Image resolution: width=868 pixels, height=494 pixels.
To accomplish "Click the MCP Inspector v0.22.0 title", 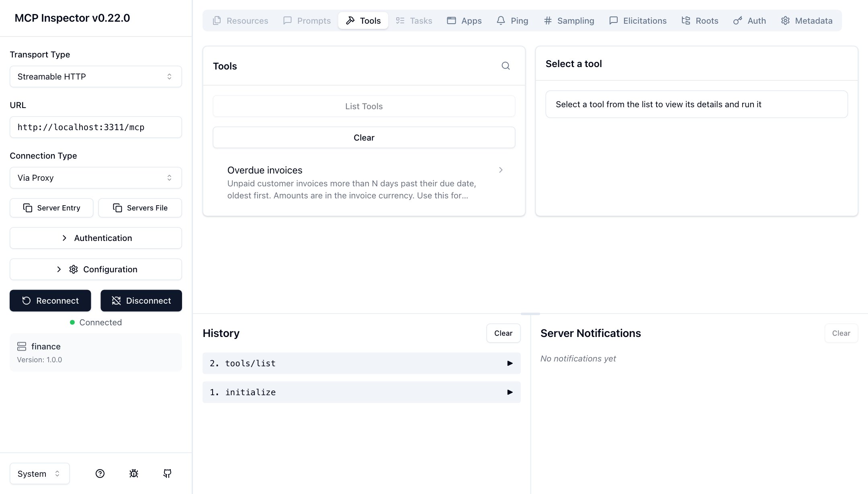I will (72, 18).
